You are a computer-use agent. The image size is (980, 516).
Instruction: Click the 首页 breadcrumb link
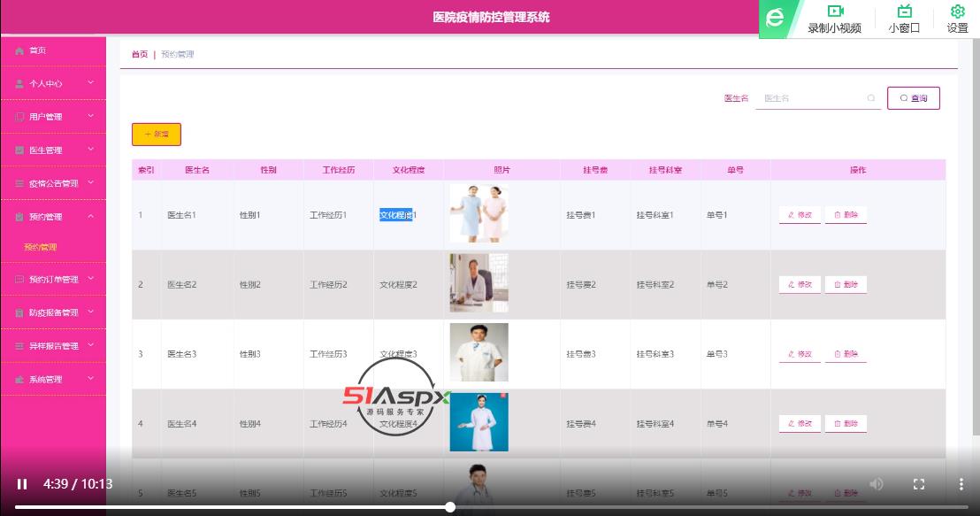click(x=140, y=54)
